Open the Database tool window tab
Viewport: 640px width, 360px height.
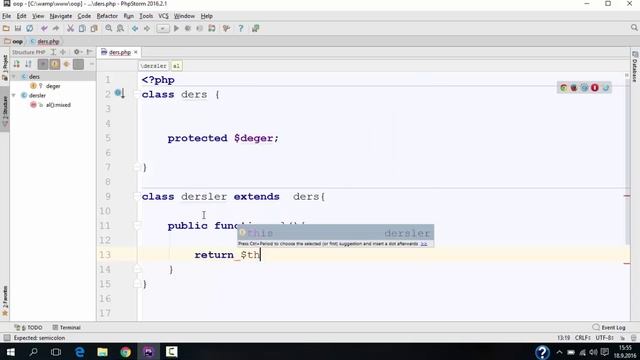(x=635, y=67)
